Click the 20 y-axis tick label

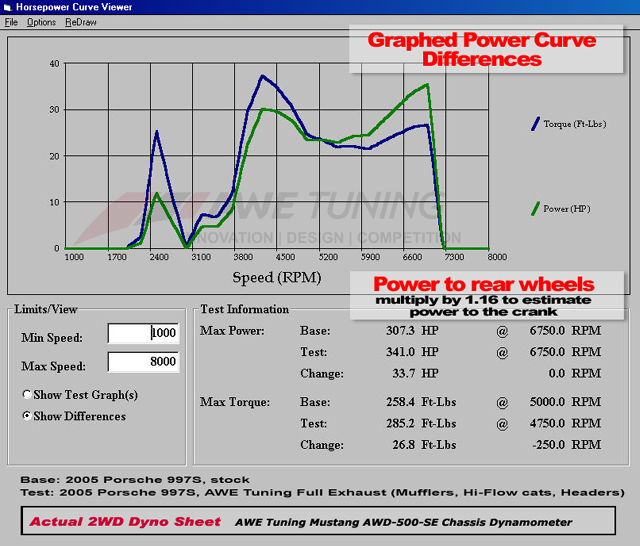point(54,156)
